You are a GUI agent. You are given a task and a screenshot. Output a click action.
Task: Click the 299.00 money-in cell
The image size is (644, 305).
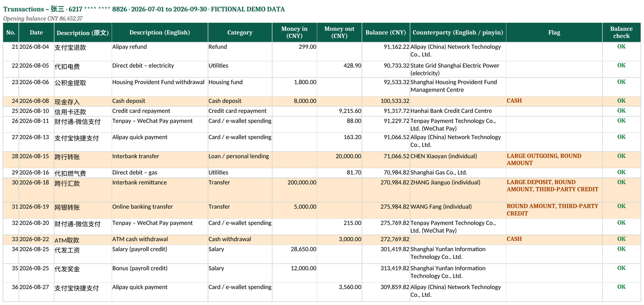pyautogui.click(x=294, y=52)
